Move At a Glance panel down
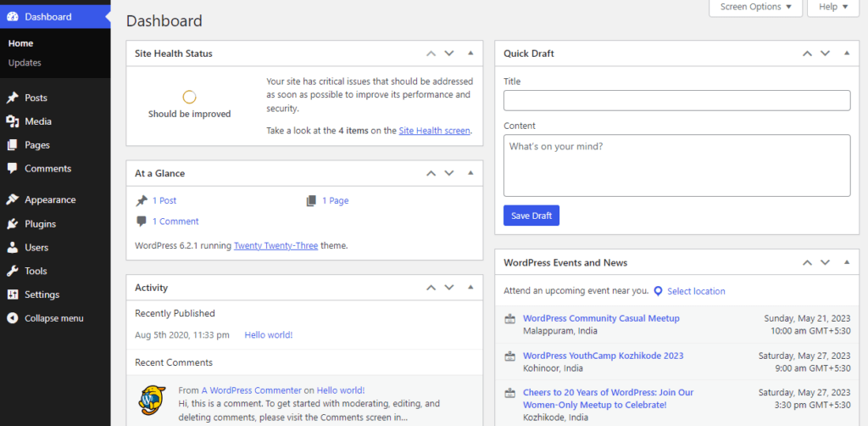Screen dimensions: 868x426 (x=449, y=173)
